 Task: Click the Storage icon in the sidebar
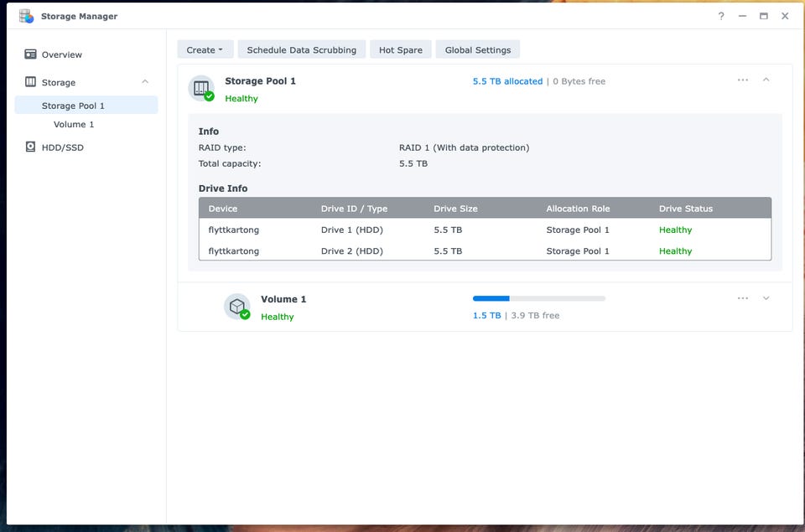click(31, 82)
